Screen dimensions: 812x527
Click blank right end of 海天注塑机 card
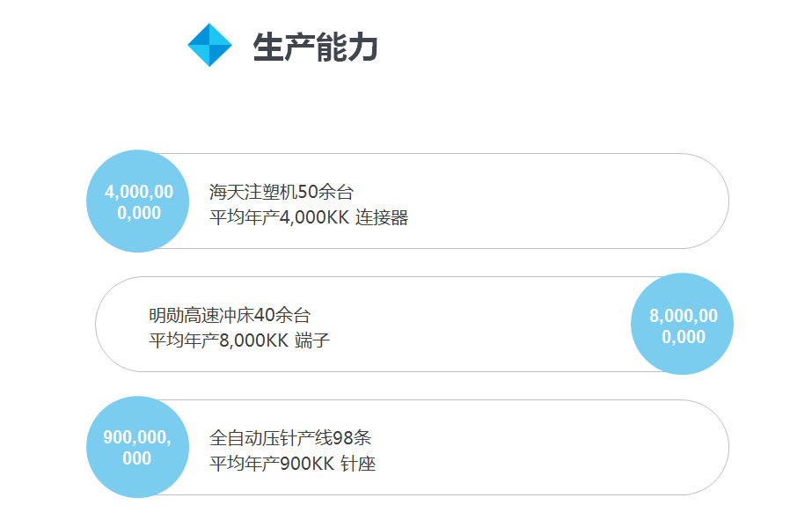tap(616, 201)
